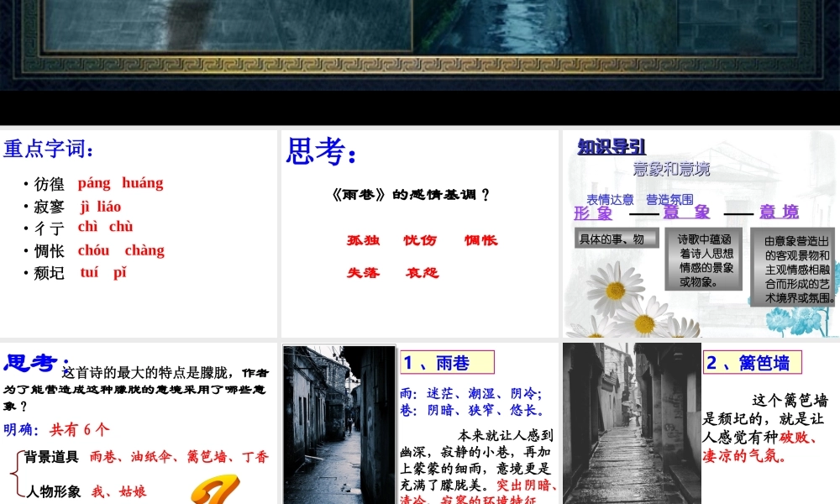This screenshot has height=504, width=840.
Task: Click the grey 具体的事、物 box
Action: tap(617, 239)
